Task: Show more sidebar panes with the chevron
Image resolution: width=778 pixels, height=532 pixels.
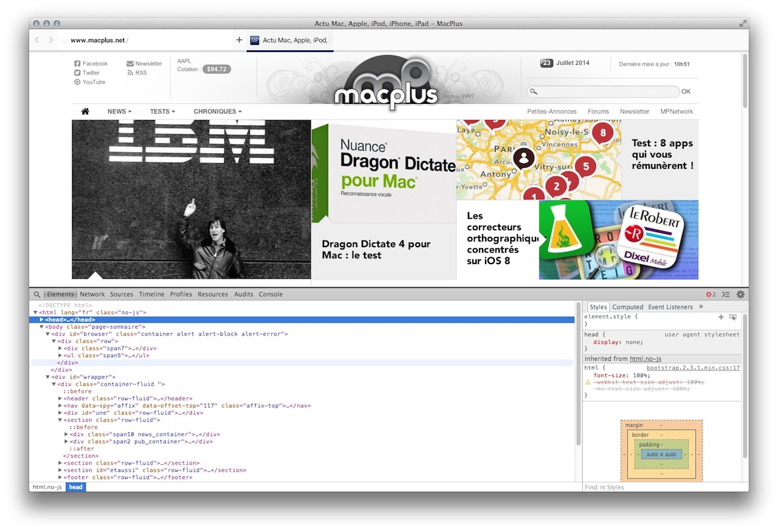Action: 701,307
